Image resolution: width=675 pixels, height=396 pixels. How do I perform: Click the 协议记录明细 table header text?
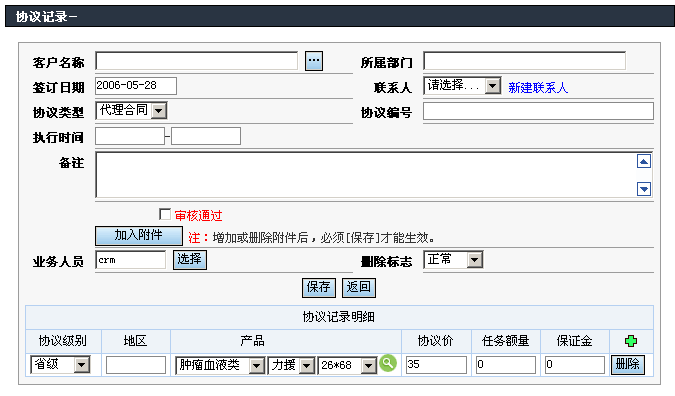click(338, 317)
